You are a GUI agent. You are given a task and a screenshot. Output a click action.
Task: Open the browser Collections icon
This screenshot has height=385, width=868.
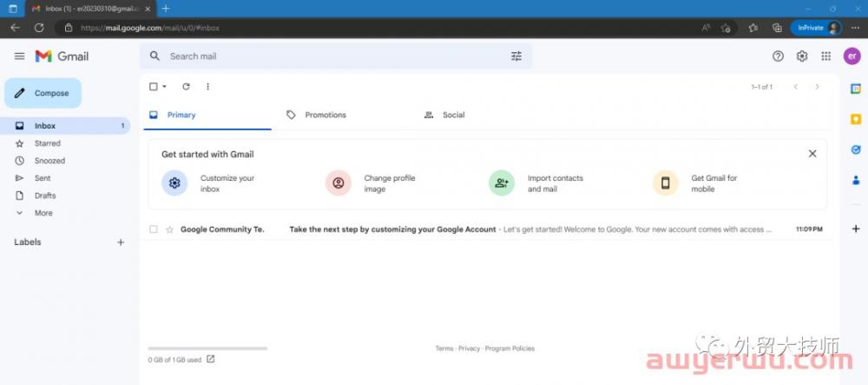pos(777,28)
